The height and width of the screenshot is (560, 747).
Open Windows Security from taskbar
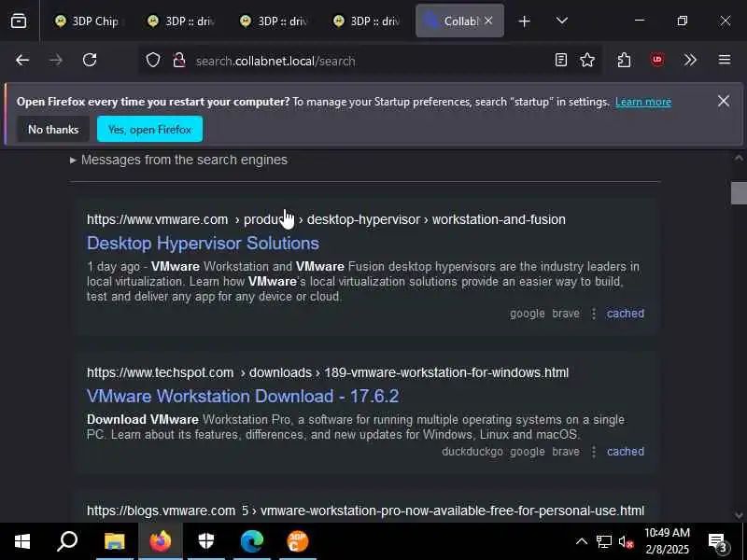[x=206, y=541]
